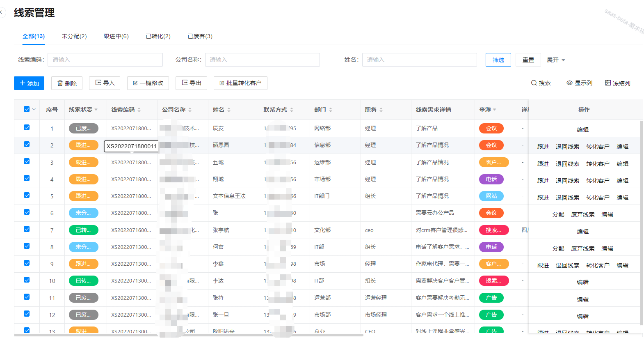
Task: Click the 公司名称 input field
Action: click(263, 60)
